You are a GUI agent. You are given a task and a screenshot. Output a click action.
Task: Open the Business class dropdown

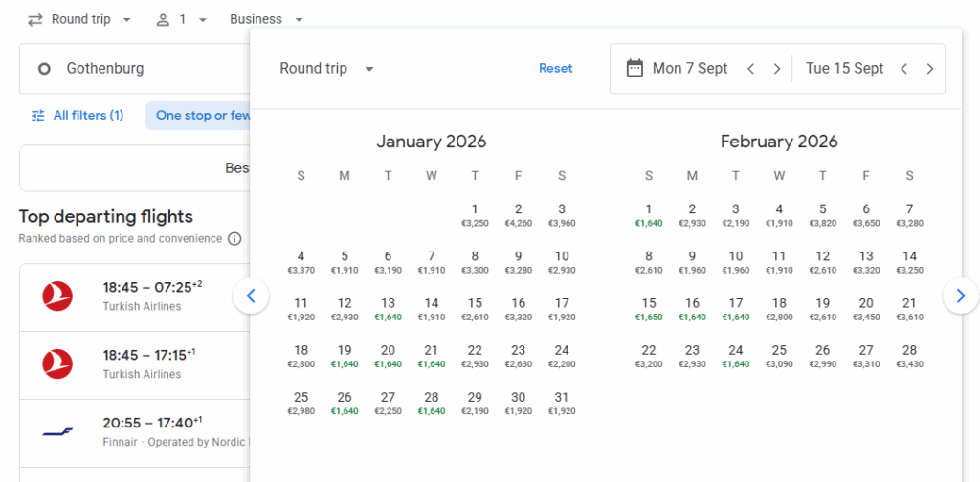coord(266,19)
